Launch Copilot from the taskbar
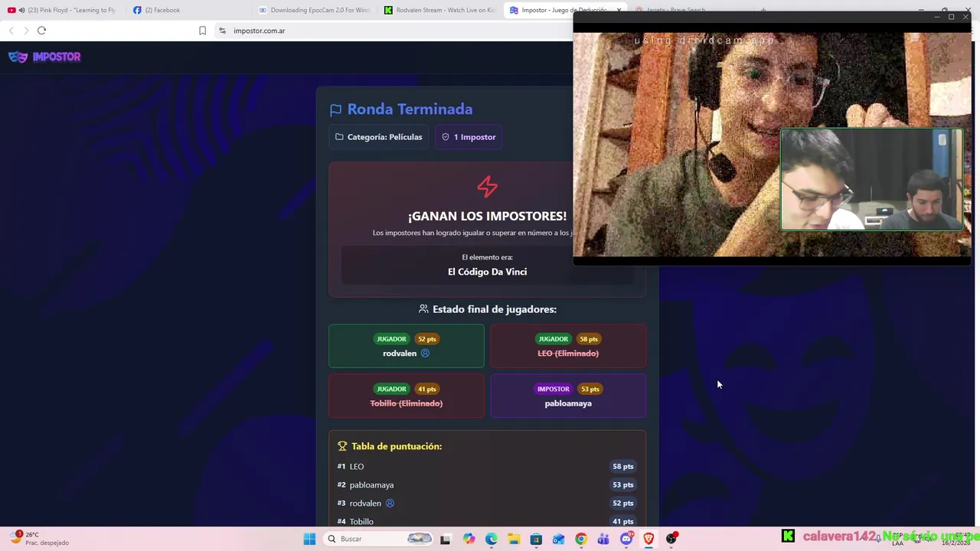This screenshot has height=551, width=980. pyautogui.click(x=469, y=539)
